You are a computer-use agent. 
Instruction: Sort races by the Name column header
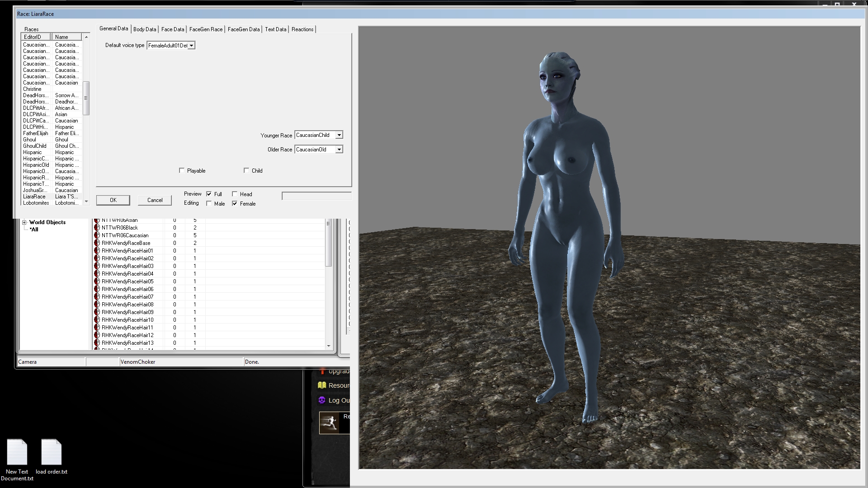coord(67,37)
